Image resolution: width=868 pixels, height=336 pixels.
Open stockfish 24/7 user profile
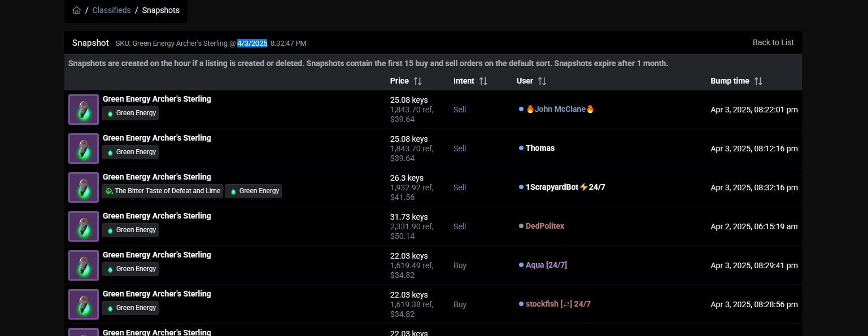click(558, 304)
